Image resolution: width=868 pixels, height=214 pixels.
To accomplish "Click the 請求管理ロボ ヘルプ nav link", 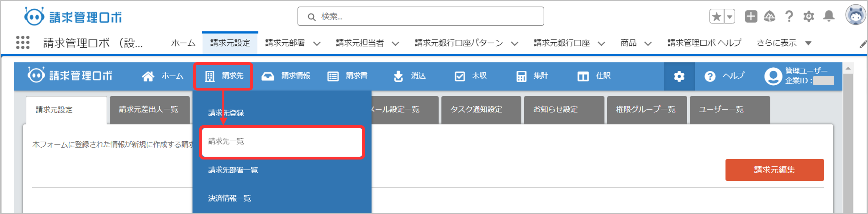I will click(x=704, y=43).
